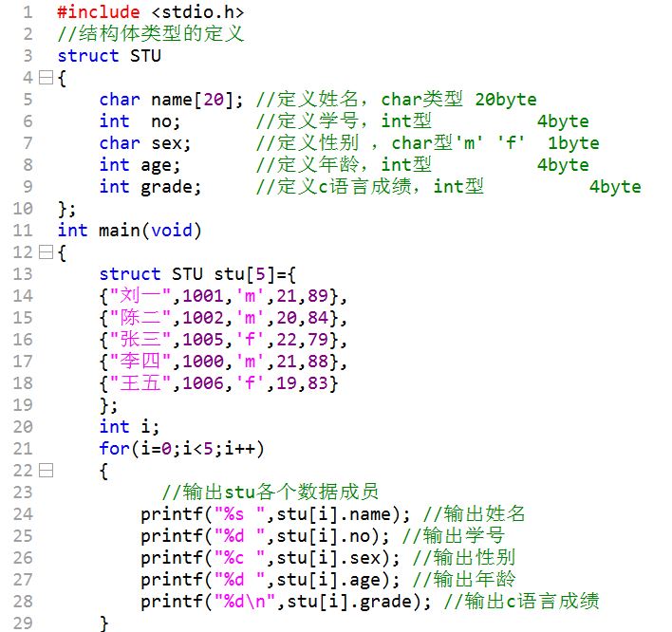
Task: Click the #include keyword on line 1
Action: tap(99, 12)
